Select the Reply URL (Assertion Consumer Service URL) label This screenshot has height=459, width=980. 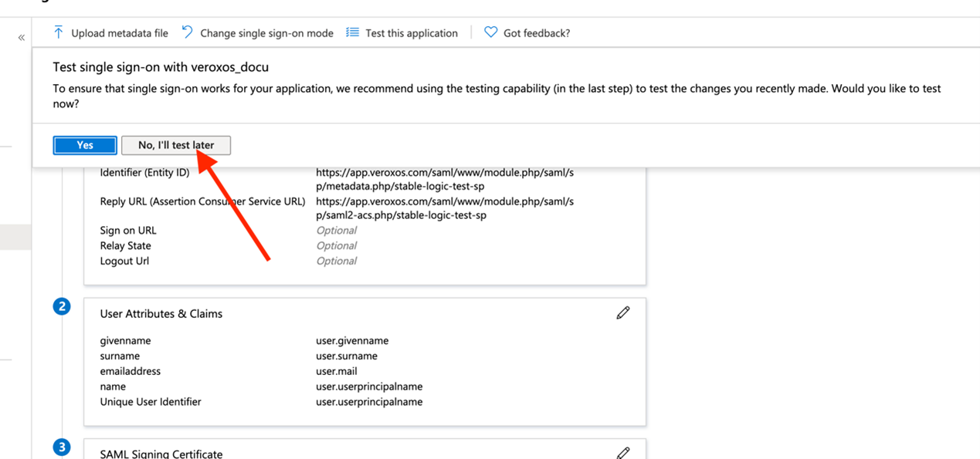202,201
